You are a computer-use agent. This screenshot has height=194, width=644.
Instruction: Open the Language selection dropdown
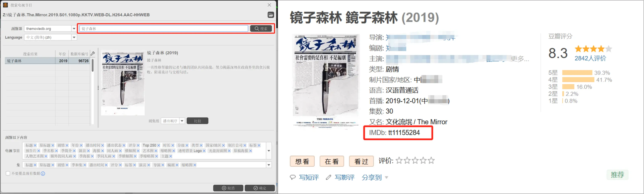tap(74, 37)
